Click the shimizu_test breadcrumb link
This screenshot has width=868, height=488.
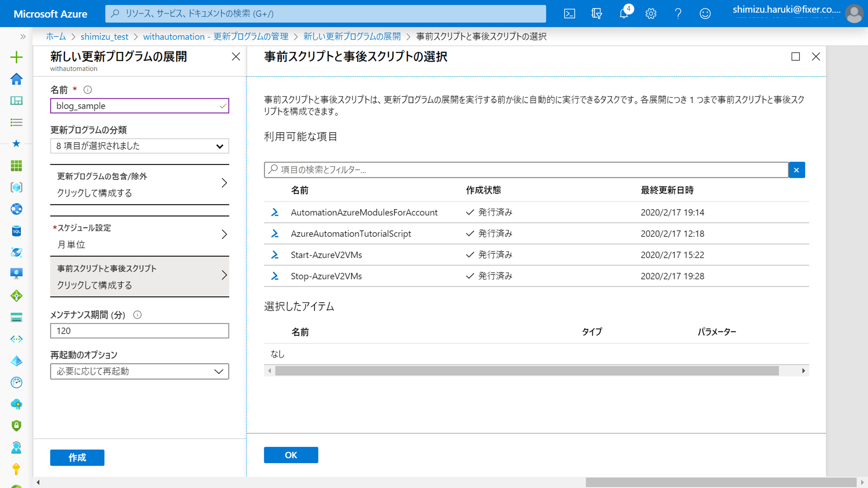[x=104, y=36]
